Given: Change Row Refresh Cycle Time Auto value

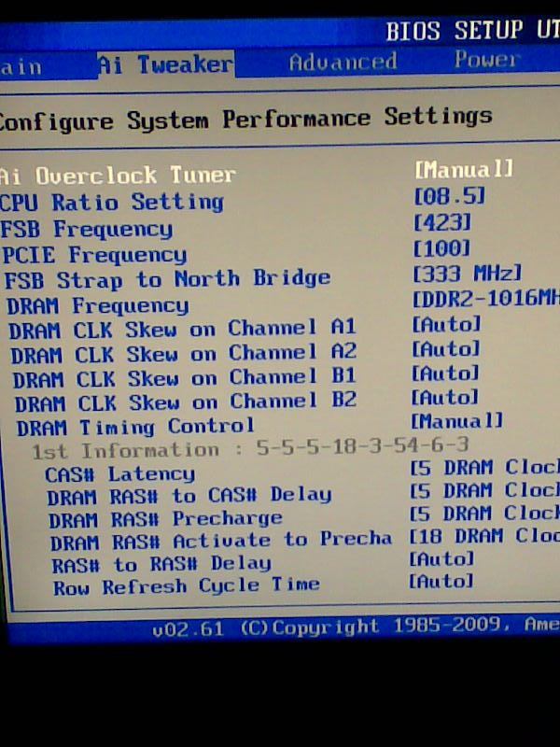Looking at the screenshot, I should (441, 581).
